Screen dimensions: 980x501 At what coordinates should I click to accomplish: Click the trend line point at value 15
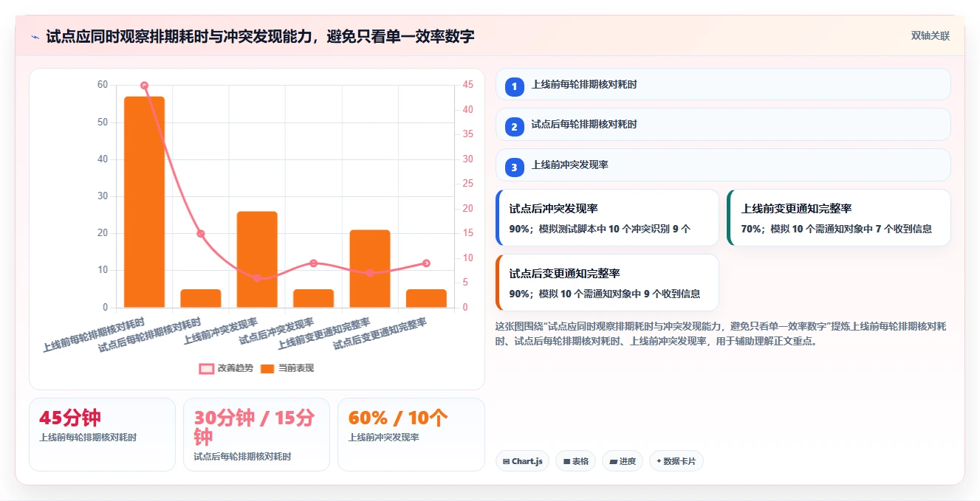(x=201, y=234)
